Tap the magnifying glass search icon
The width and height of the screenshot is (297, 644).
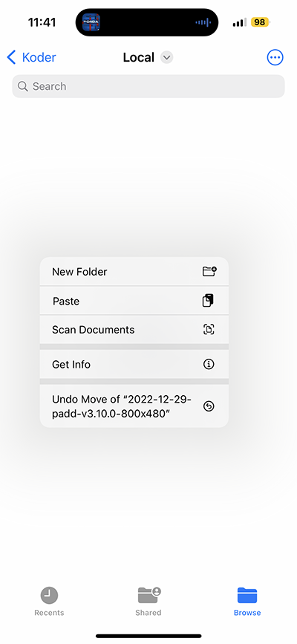[24, 86]
